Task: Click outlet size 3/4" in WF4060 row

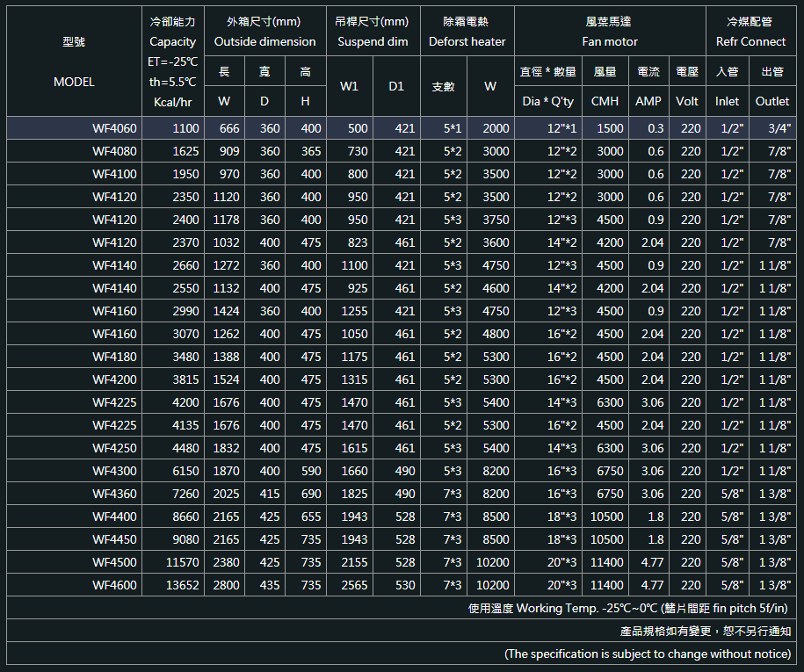Action: click(x=779, y=128)
